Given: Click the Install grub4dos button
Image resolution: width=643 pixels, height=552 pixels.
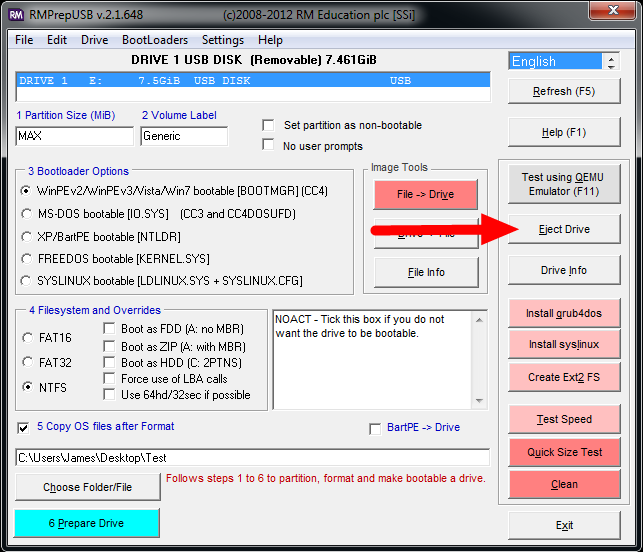Looking at the screenshot, I should (x=564, y=313).
